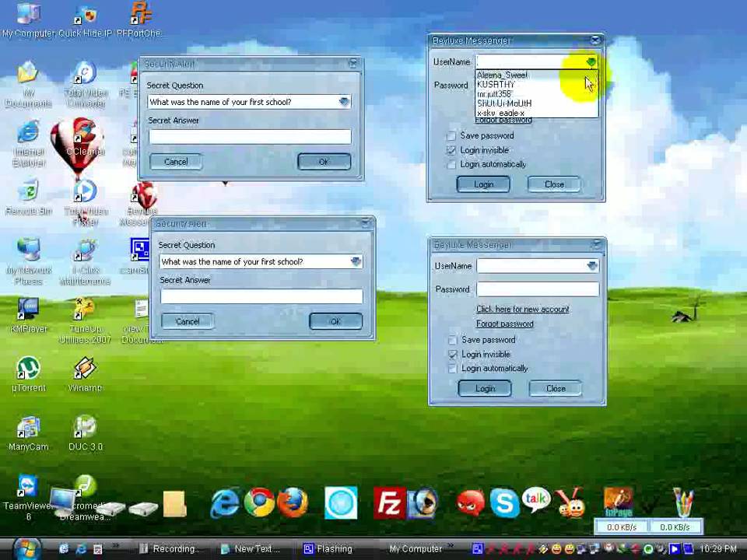
Task: Click OK in upper Security Alert dialog
Action: pos(324,162)
